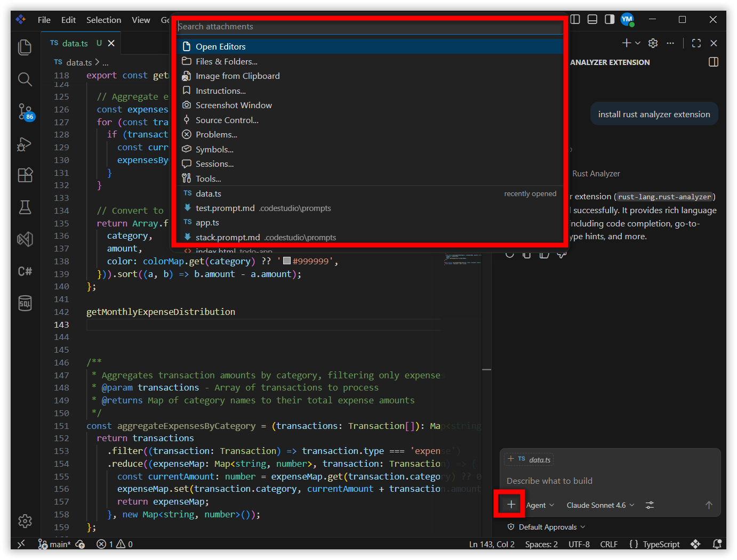Click the Copilot status icon in the status bar
Image resolution: width=737 pixels, height=560 pixels.
(x=695, y=544)
